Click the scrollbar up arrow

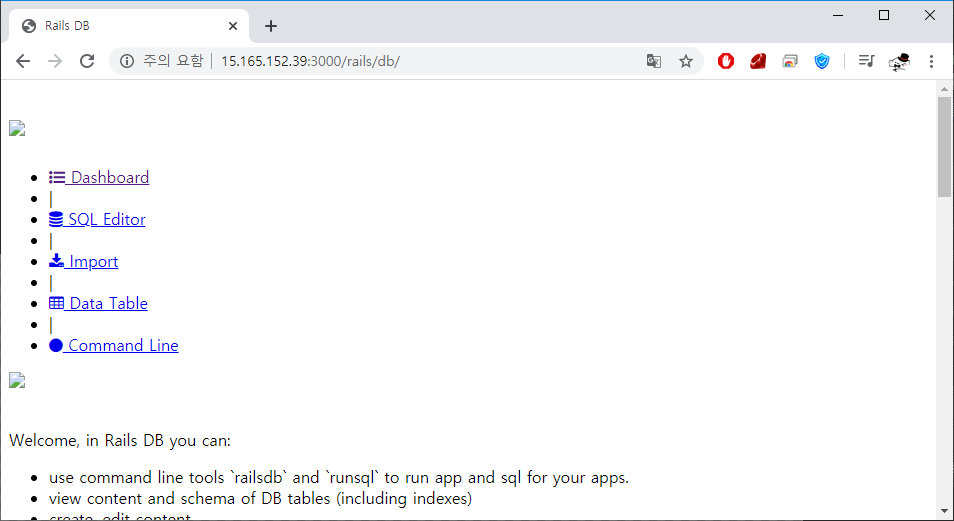pos(944,89)
